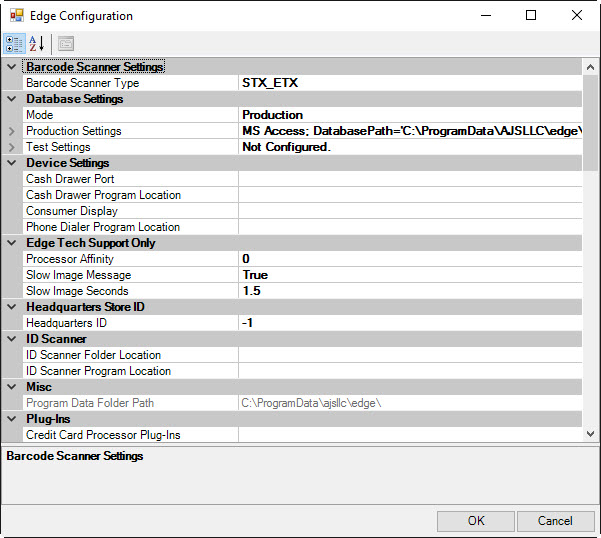Collapse the Device Settings category
Viewport: 601px width, 538px height.
coord(12,163)
